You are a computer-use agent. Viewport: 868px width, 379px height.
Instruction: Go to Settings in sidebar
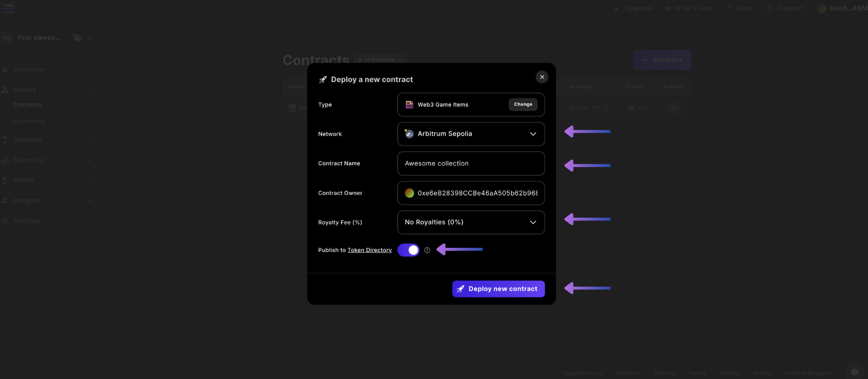coord(27,221)
